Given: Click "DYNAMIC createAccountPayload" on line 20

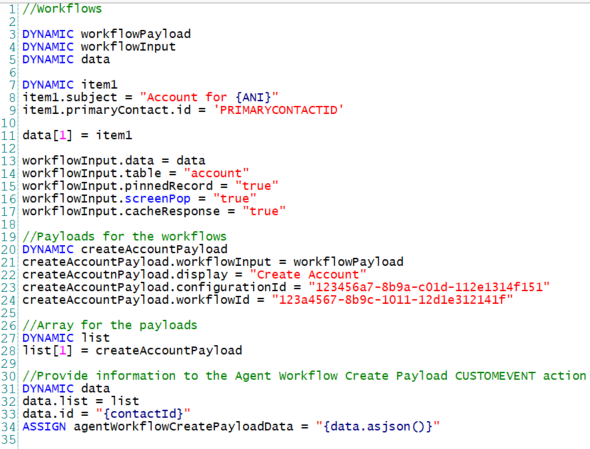Looking at the screenshot, I should pyautogui.click(x=125, y=249).
